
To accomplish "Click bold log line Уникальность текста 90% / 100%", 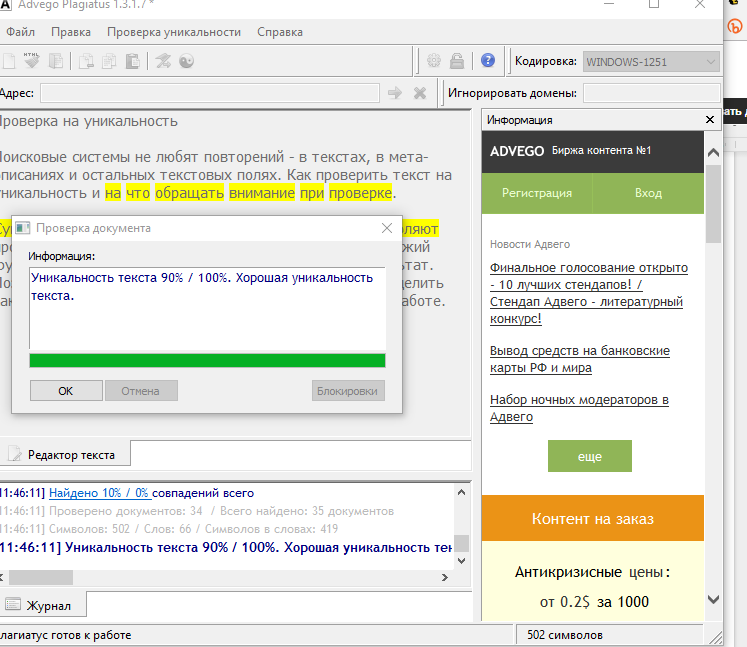I will 226,547.
